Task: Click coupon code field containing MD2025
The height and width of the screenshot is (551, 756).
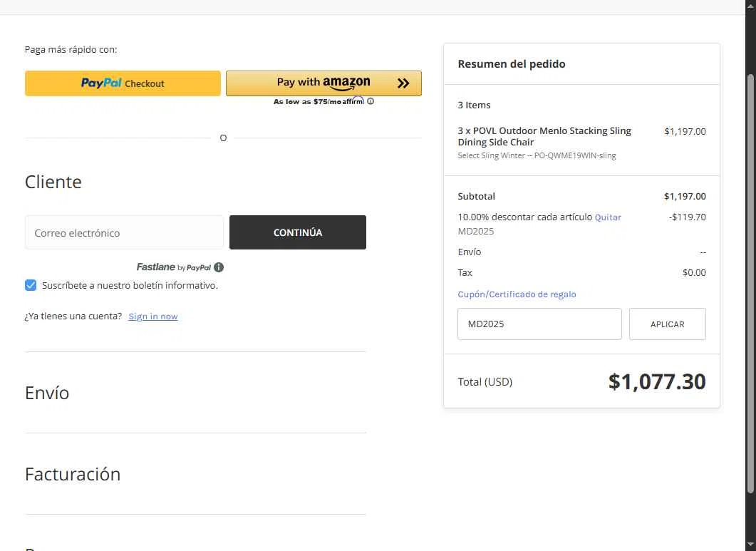Action: tap(539, 324)
